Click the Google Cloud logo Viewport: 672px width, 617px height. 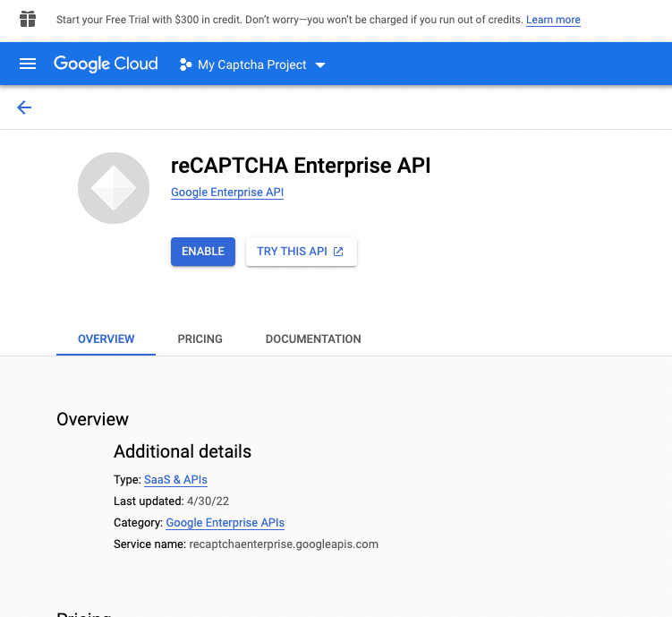106,64
